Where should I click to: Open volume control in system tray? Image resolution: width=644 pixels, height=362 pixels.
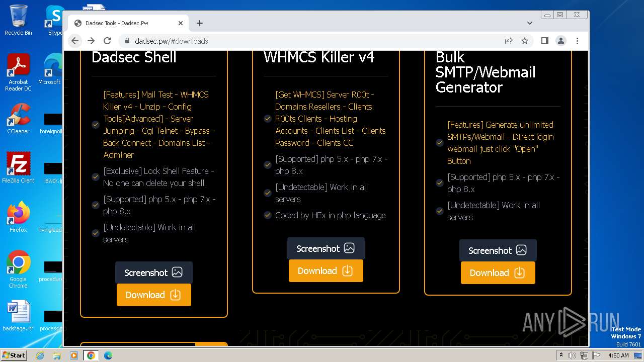573,355
